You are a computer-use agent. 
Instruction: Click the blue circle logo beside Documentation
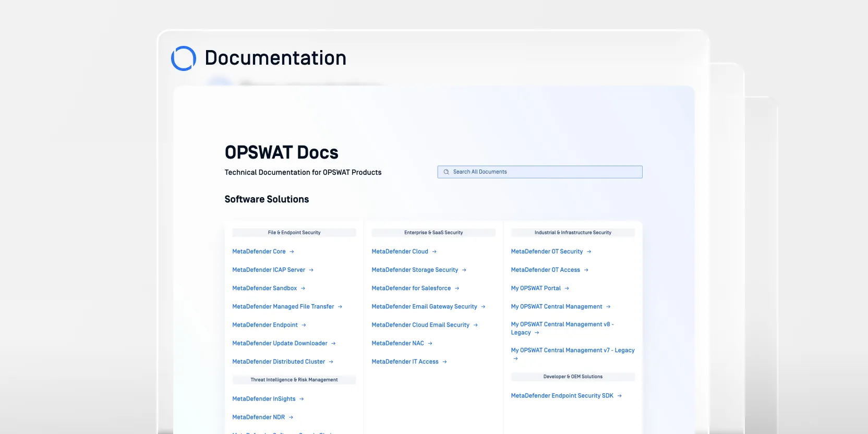pos(184,58)
